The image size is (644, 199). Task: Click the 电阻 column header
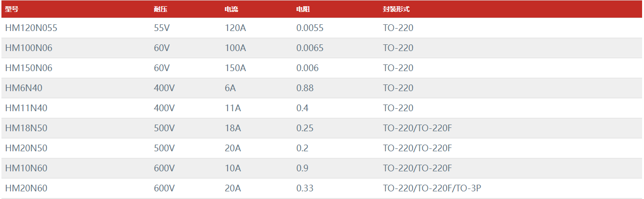click(x=303, y=9)
